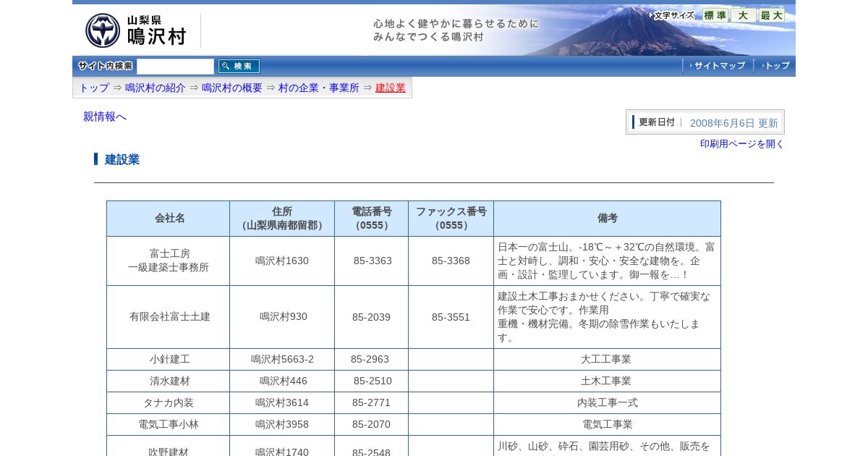Screen dimensions: 868x456
Task: Go to 親情報へ link
Action: coord(105,117)
